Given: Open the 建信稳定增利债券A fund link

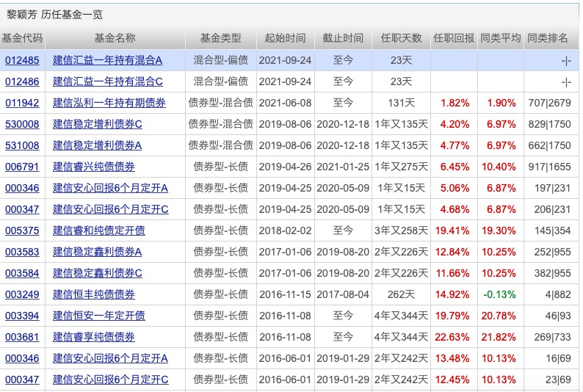Looking at the screenshot, I should [98, 145].
